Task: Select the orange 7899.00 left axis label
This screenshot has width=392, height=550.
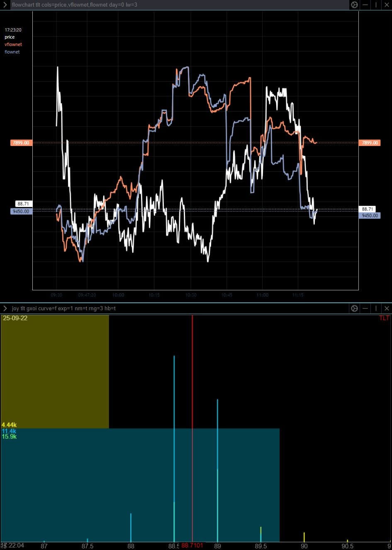Action: pos(21,143)
